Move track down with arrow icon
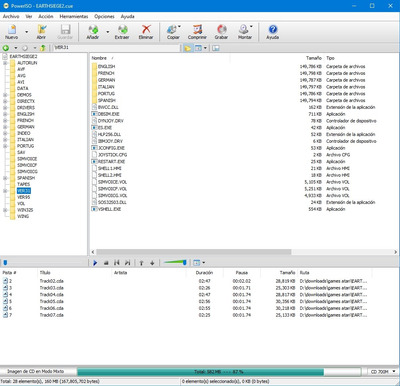 point(152,263)
